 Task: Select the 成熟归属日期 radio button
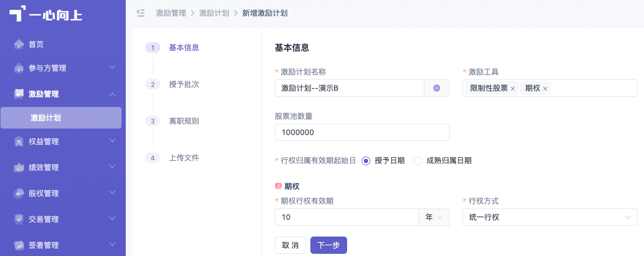418,160
